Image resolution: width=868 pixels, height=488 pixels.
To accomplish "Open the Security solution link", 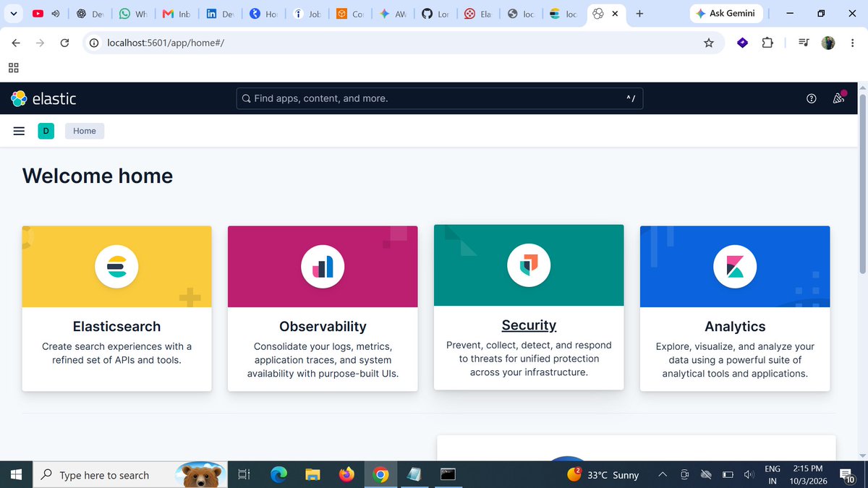I will pyautogui.click(x=529, y=325).
